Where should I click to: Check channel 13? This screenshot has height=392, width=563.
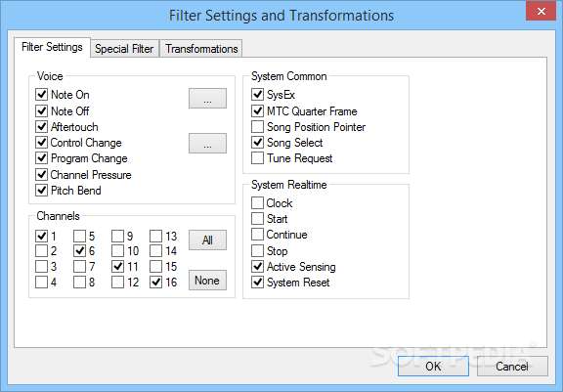155,236
